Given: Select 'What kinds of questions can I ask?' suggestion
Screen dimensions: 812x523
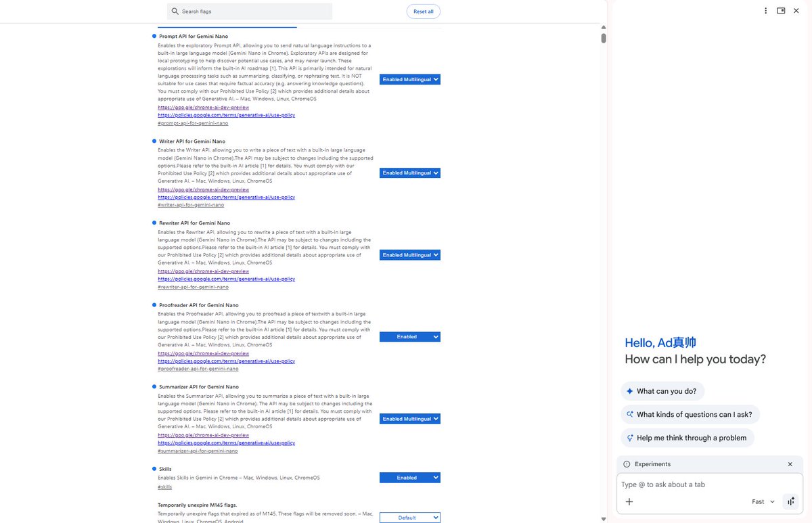Looking at the screenshot, I should click(690, 415).
